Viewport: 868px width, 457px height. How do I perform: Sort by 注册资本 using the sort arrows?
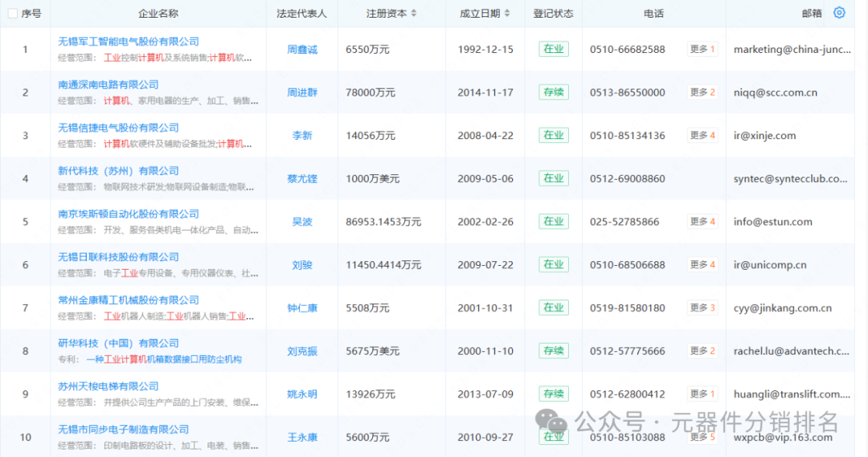point(414,14)
